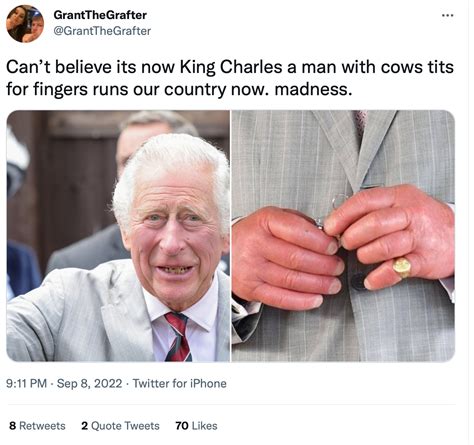Open the right photo of clasped hands

[x=343, y=236]
